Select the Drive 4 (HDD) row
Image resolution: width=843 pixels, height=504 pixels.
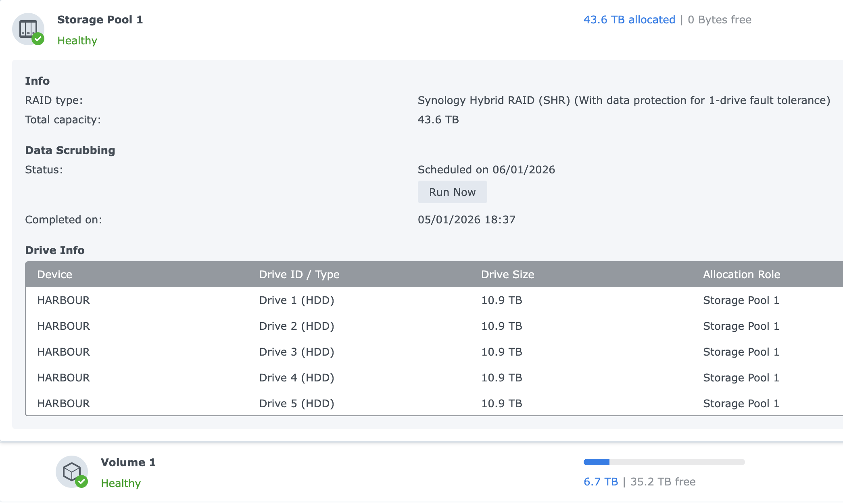434,378
